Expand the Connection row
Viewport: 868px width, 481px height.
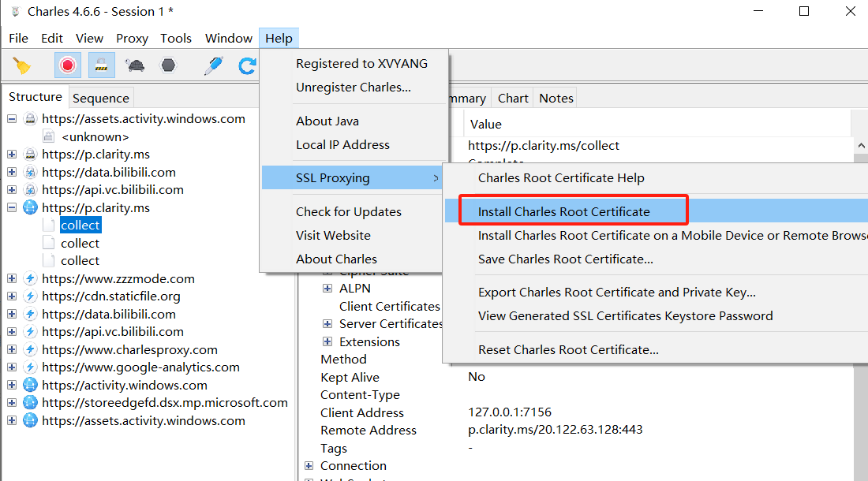point(309,465)
